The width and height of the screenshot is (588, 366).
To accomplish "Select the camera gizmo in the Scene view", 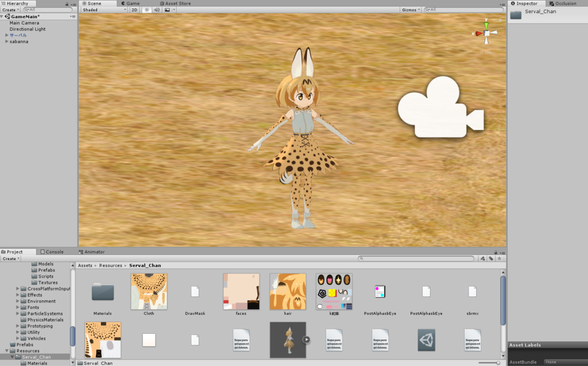I will pos(441,107).
